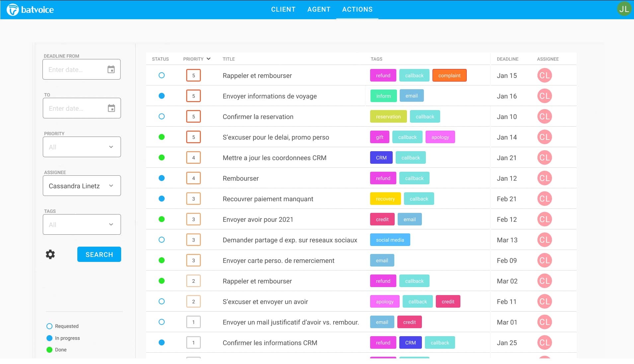Switch to the CLIENT tab
Screen dimensions: 634x364
[283, 10]
